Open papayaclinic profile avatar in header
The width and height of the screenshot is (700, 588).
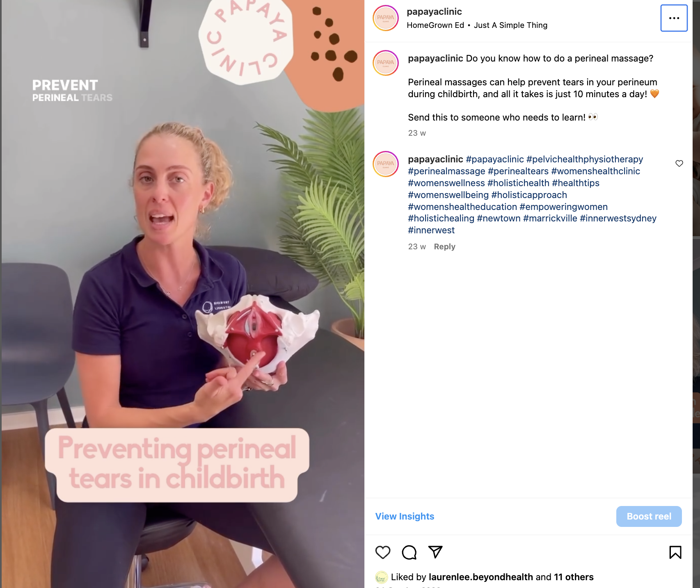point(386,18)
